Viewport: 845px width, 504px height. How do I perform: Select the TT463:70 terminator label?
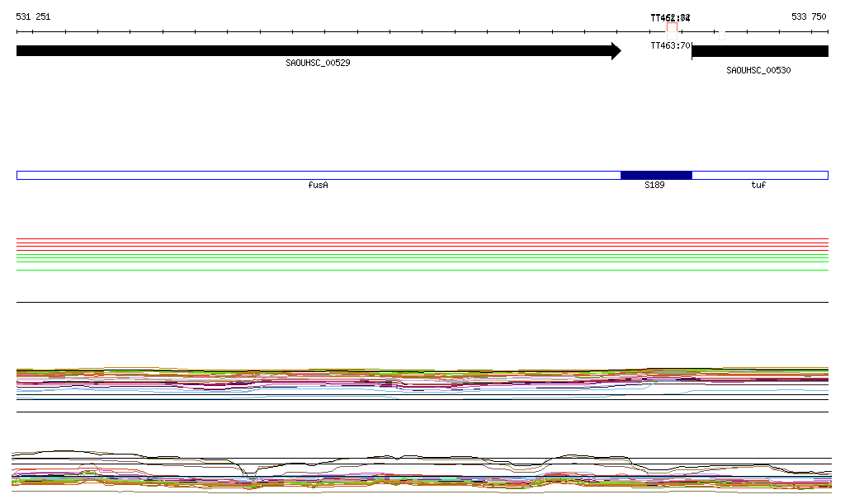670,45
